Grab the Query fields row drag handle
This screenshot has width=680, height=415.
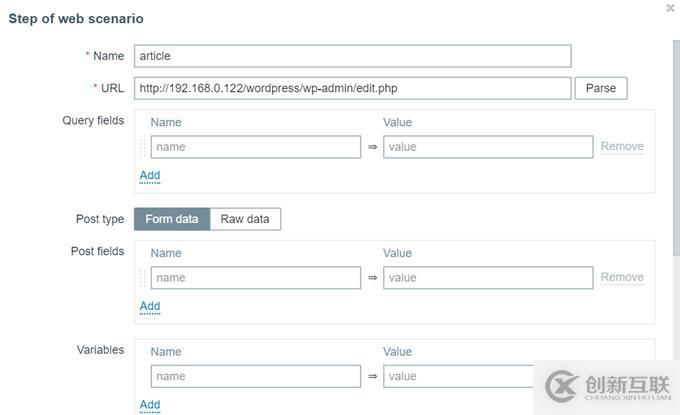coord(143,147)
